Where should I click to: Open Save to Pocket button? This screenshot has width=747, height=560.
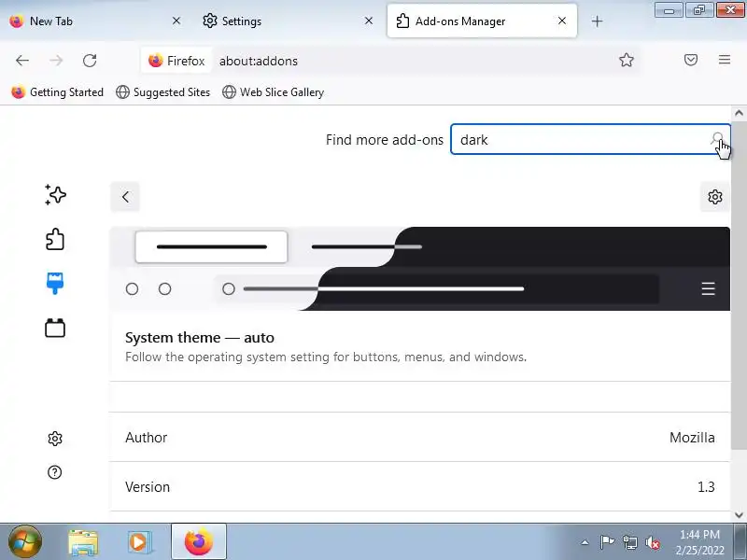[691, 60]
